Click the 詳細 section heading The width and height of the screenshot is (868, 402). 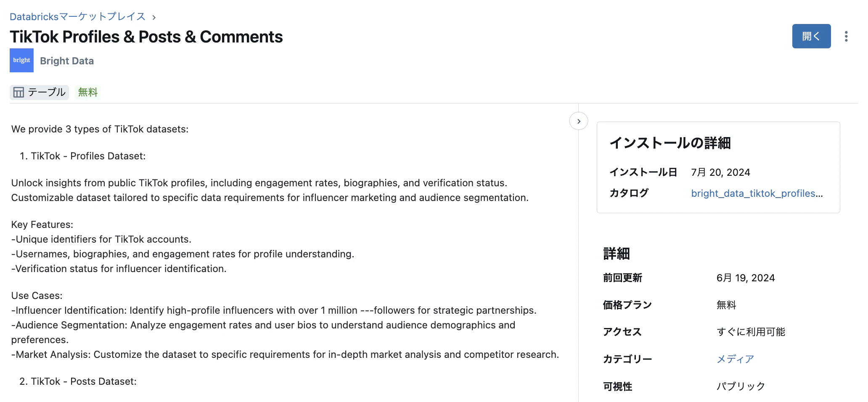point(617,254)
